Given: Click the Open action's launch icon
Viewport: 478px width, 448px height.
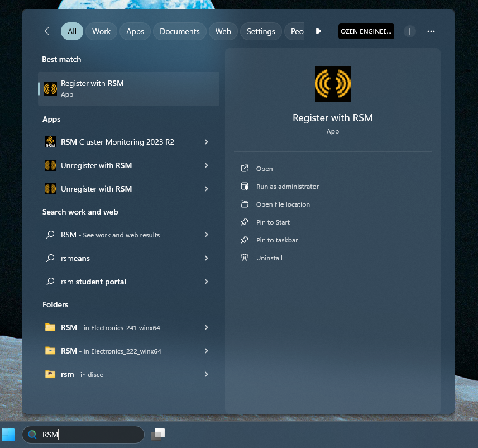Looking at the screenshot, I should click(x=245, y=168).
